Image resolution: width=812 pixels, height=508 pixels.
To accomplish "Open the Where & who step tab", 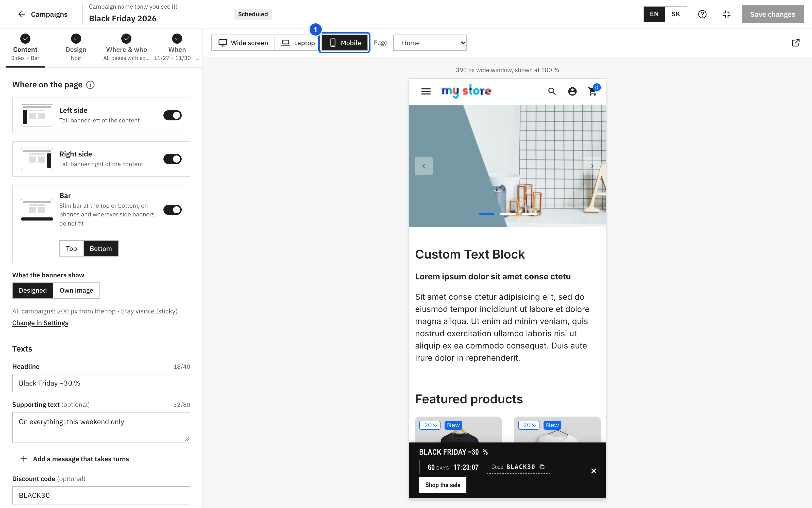I will pyautogui.click(x=127, y=47).
